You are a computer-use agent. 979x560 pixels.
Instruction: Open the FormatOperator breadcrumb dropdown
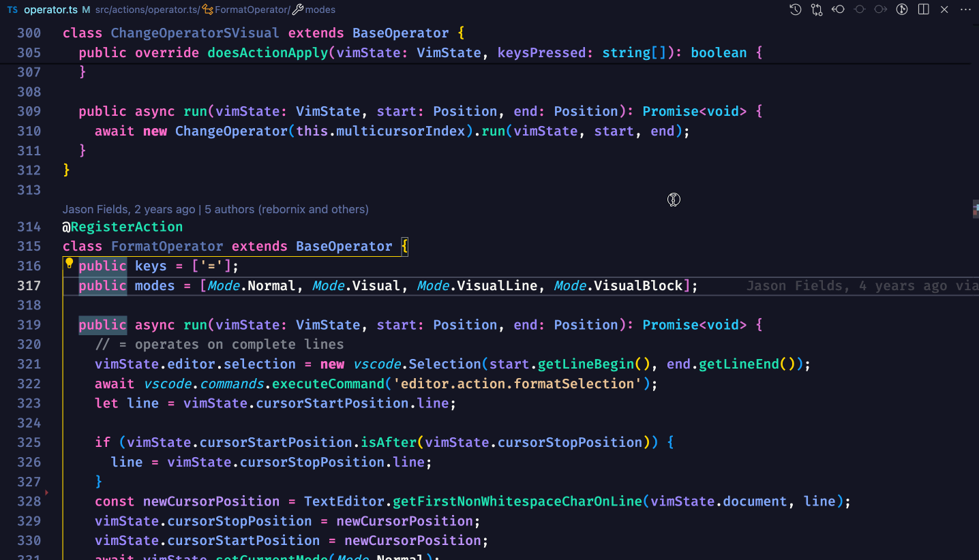[x=252, y=10]
